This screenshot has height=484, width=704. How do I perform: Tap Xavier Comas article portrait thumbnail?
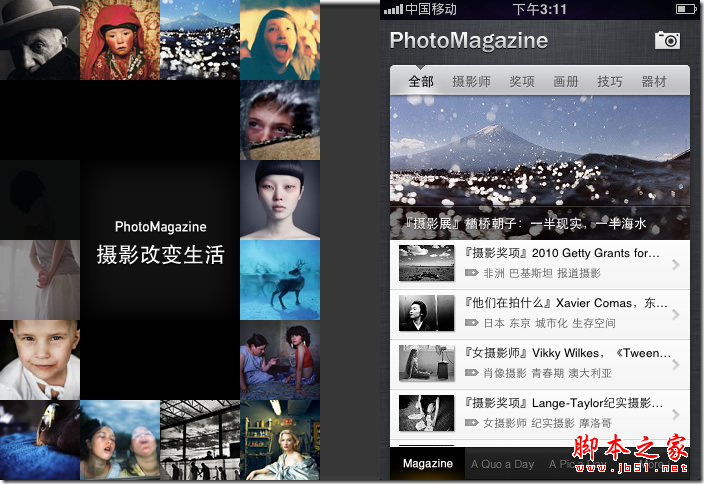427,313
